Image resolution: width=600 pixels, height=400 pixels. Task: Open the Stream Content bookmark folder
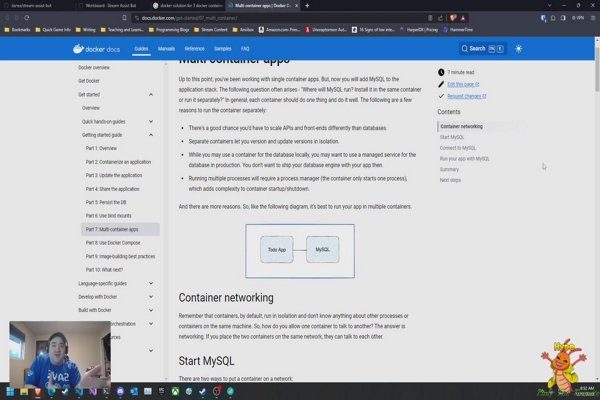pyautogui.click(x=210, y=29)
